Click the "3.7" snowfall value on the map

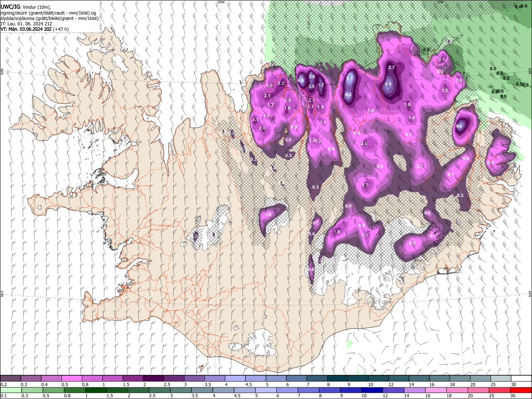321,85
